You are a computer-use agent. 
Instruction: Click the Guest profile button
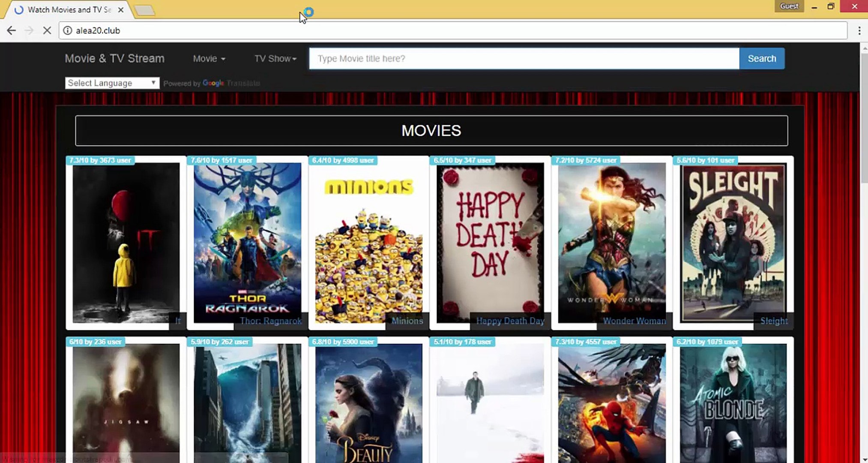point(789,6)
